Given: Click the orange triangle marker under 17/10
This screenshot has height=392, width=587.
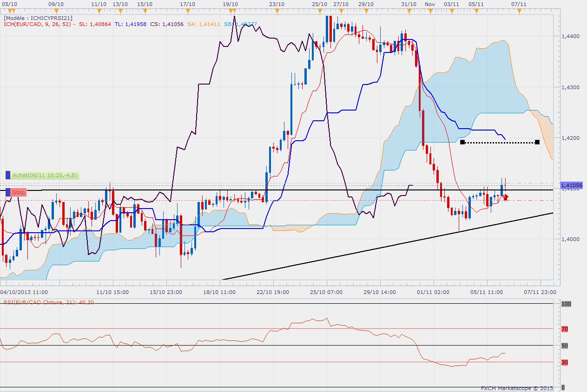Looking at the screenshot, I should pos(188,10).
